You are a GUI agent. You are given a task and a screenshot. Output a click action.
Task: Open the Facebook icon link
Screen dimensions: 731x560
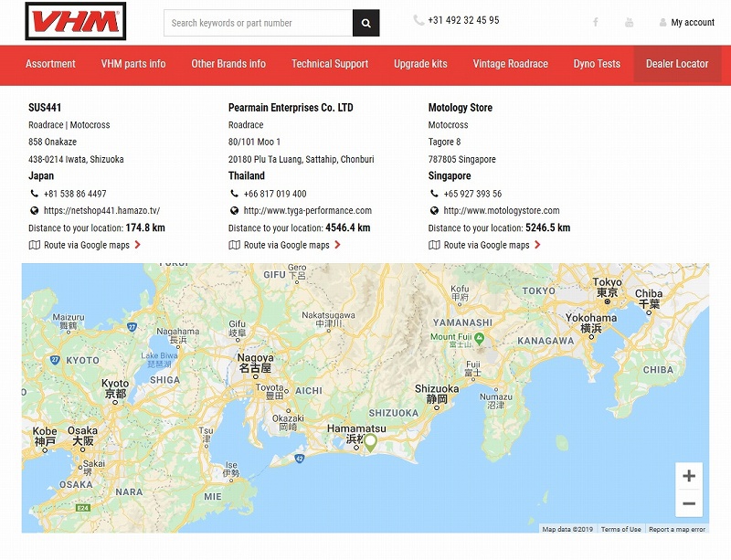pos(596,22)
